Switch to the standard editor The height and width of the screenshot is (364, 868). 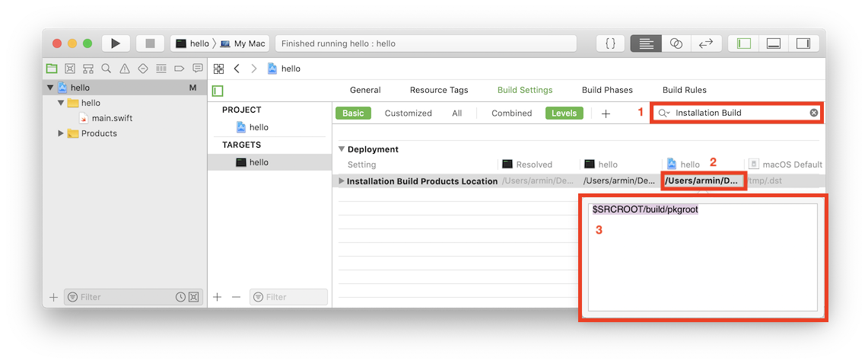[x=646, y=43]
